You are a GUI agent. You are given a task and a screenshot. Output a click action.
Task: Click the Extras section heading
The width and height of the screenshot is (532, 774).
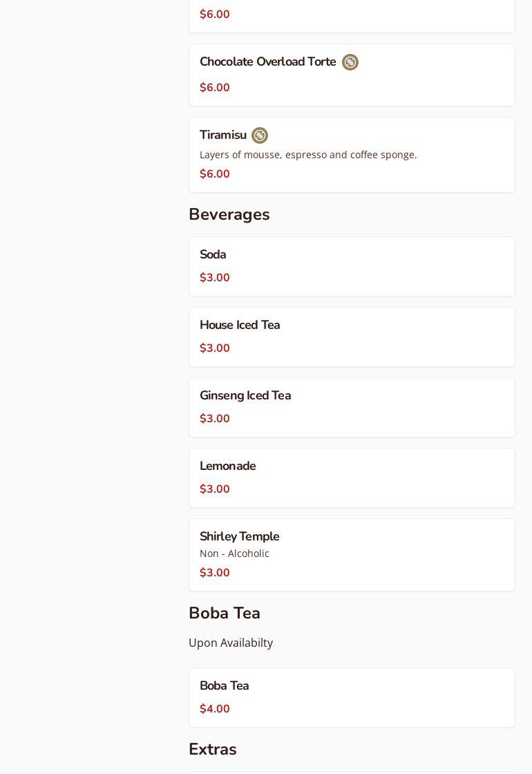212,750
